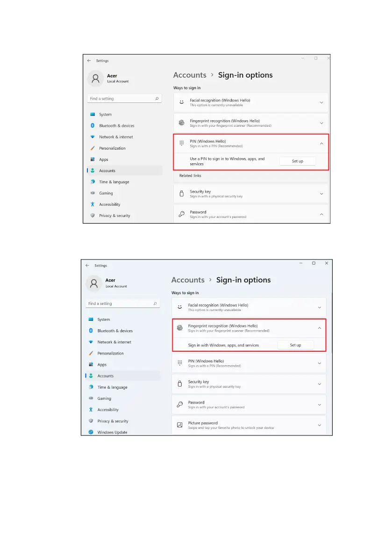Select Personalization in the upper window sidebar
Screen dimensions: 392x557
(112, 148)
